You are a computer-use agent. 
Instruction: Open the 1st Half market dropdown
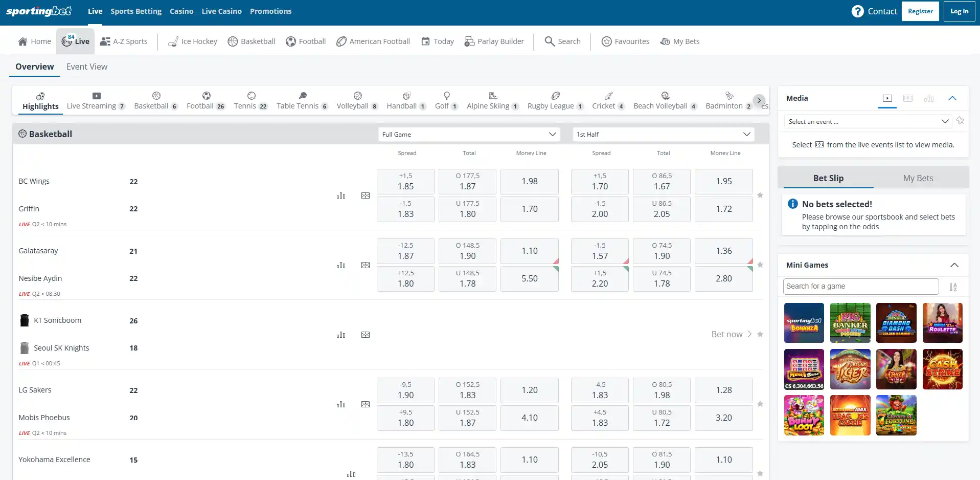pyautogui.click(x=664, y=135)
